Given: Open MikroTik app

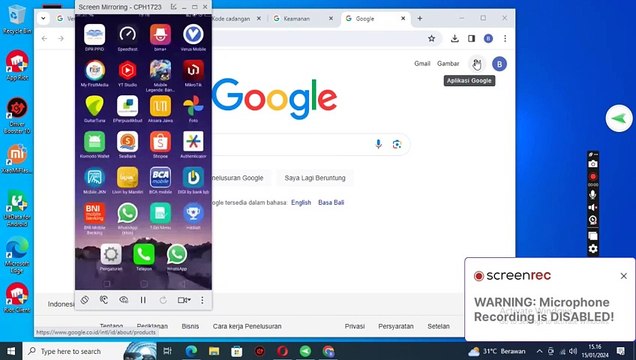Looking at the screenshot, I should [x=193, y=71].
